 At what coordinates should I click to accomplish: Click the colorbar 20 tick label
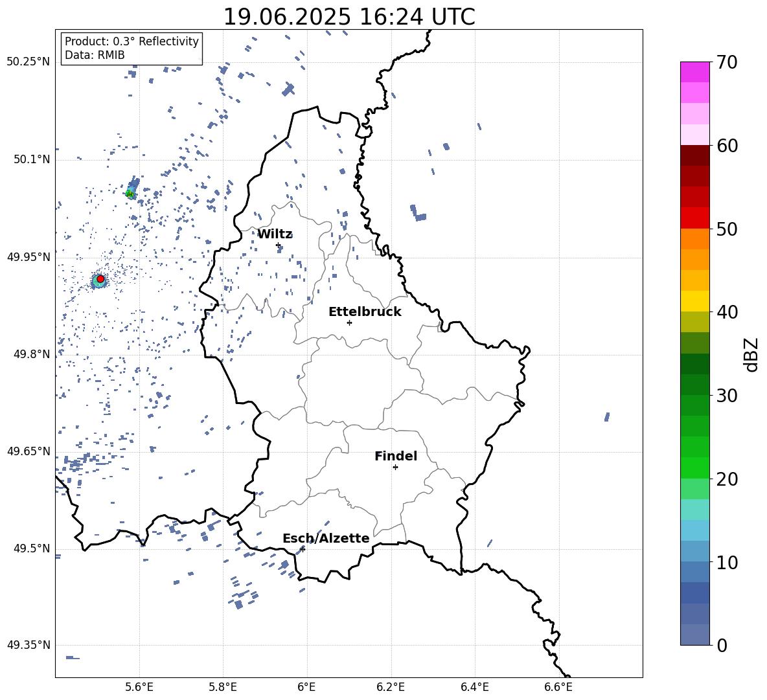pos(727,479)
